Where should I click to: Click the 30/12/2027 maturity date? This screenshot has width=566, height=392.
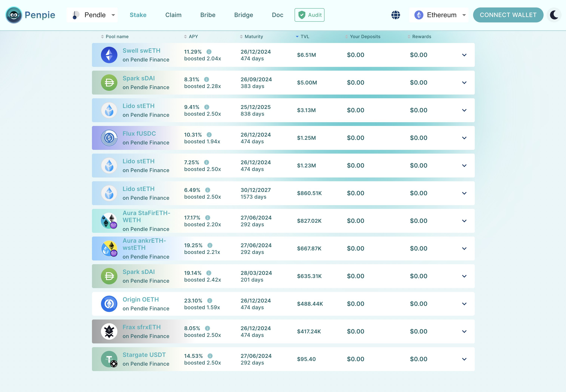[x=256, y=190]
